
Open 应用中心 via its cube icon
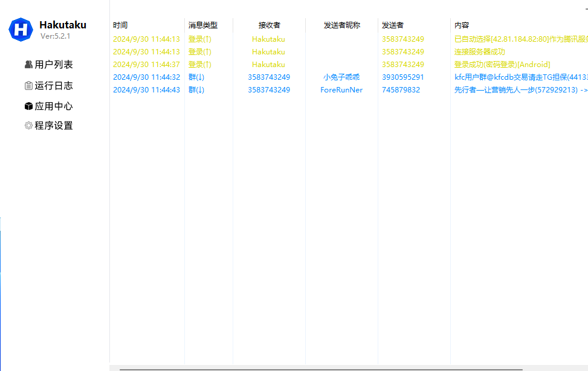(x=28, y=106)
